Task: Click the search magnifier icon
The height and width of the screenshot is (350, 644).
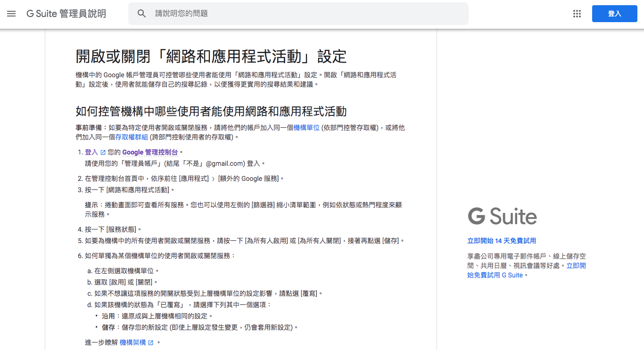Action: tap(142, 14)
